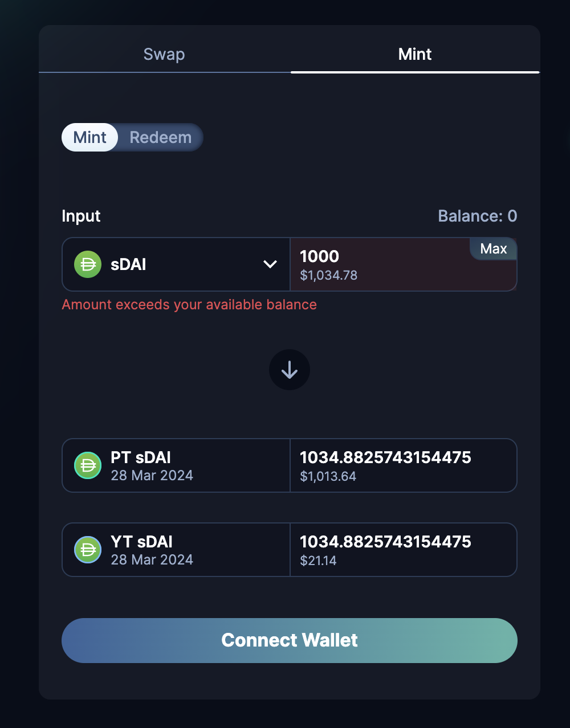Click the $1,034.78 input value text
Screen dimensions: 570x728
pos(329,275)
